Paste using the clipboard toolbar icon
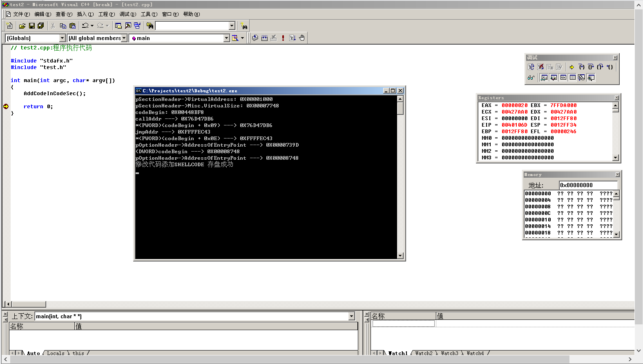This screenshot has width=643, height=364. (73, 26)
